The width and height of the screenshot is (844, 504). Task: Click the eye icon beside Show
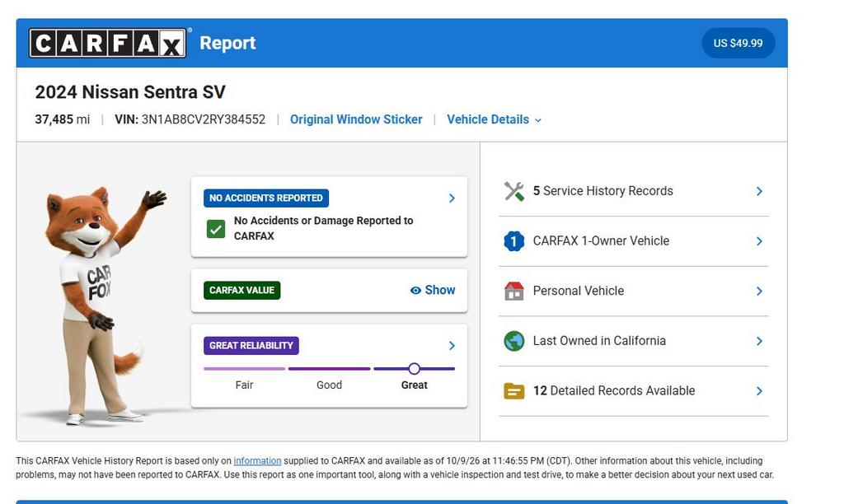[415, 291]
